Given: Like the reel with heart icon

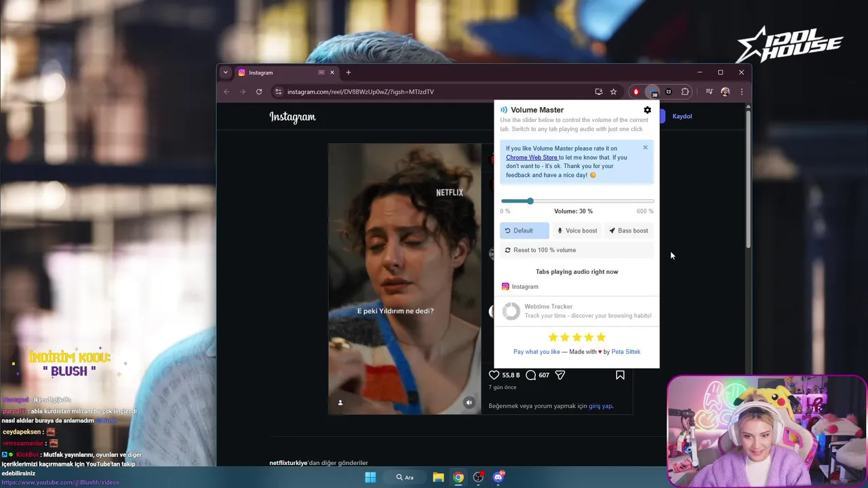Looking at the screenshot, I should 494,375.
